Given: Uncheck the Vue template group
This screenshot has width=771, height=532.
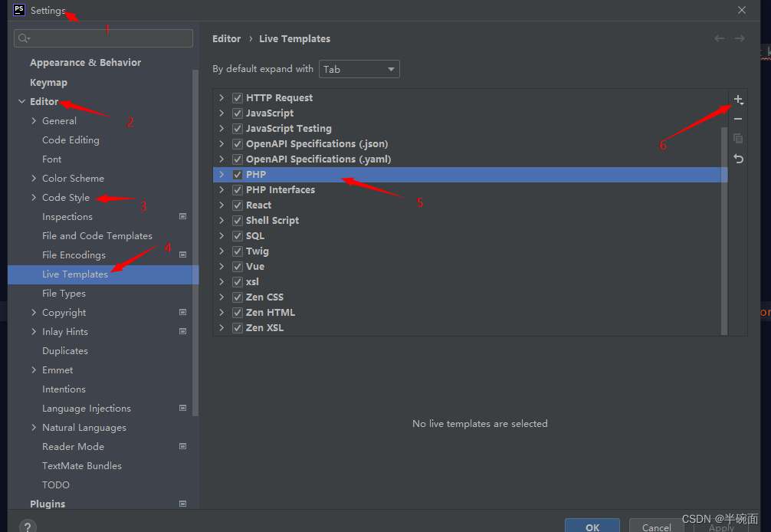Looking at the screenshot, I should pyautogui.click(x=238, y=267).
